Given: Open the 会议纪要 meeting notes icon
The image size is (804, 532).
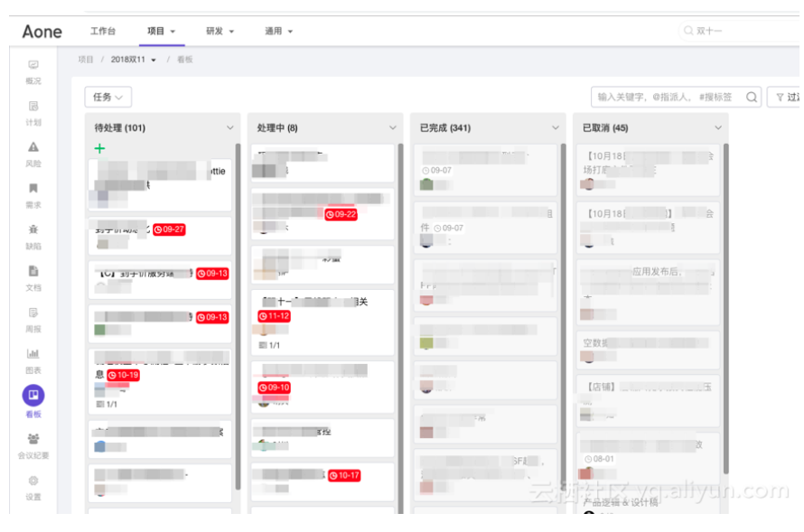Looking at the screenshot, I should (x=33, y=439).
